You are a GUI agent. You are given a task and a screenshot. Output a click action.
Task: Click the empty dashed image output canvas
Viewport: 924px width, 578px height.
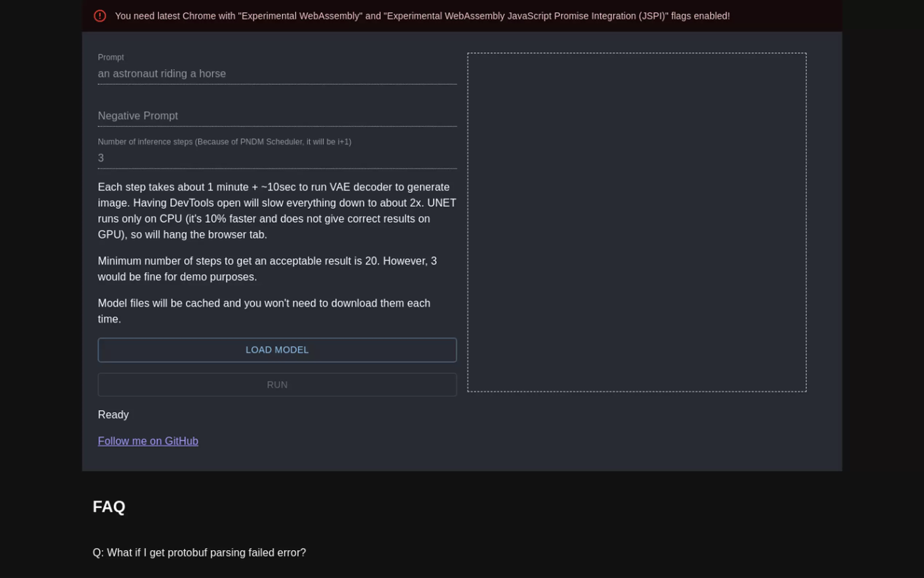tap(636, 222)
